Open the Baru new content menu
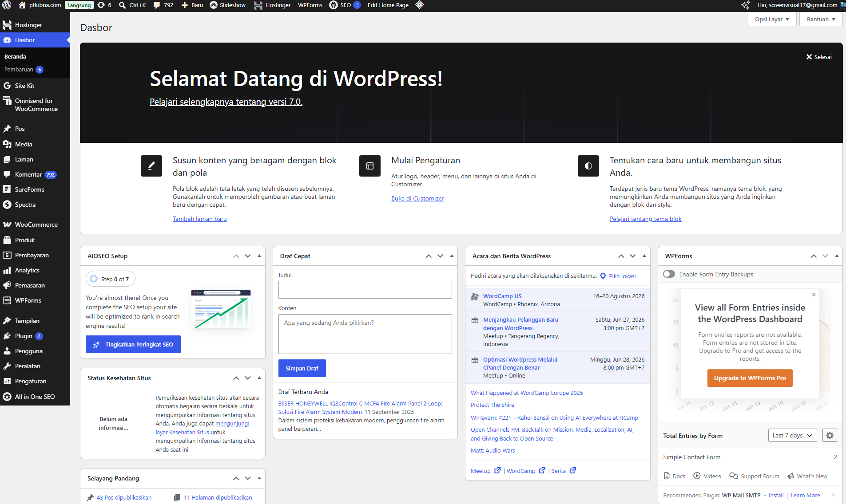This screenshot has height=504, width=846. (192, 5)
